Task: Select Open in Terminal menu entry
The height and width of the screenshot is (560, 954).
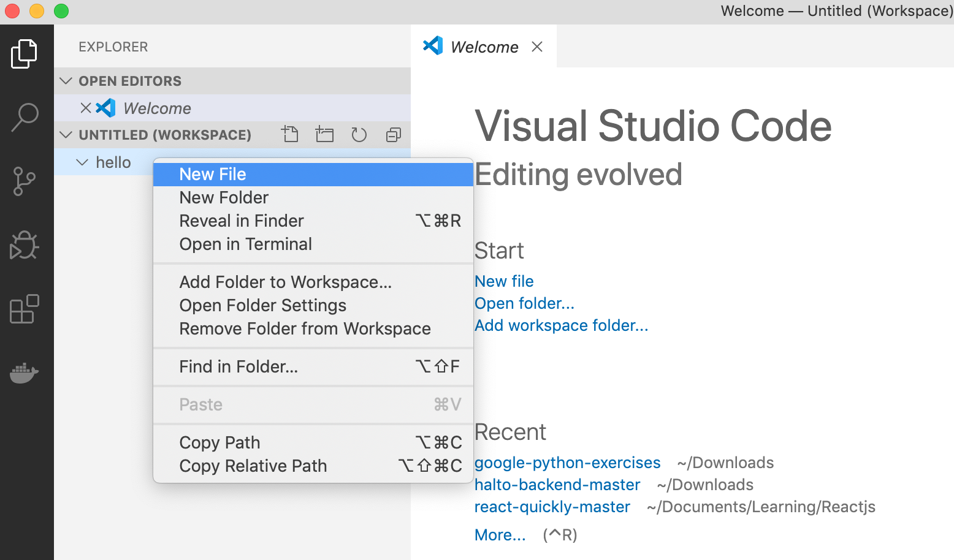Action: tap(245, 244)
